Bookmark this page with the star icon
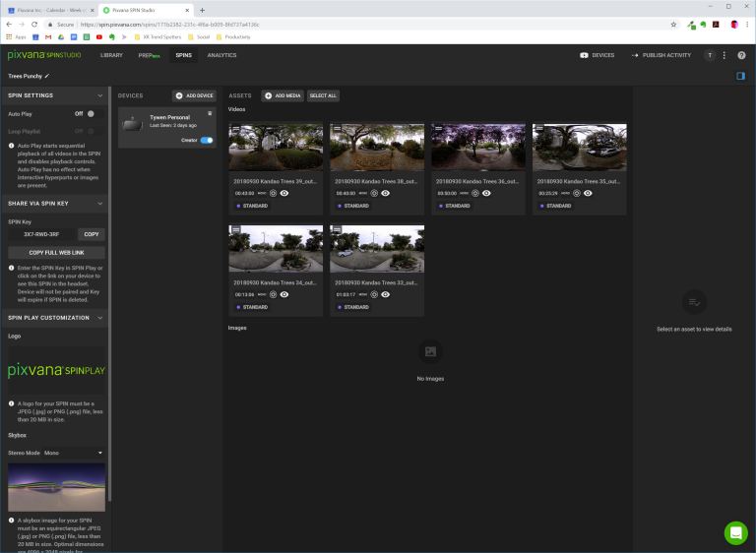756x553 pixels. coord(673,25)
